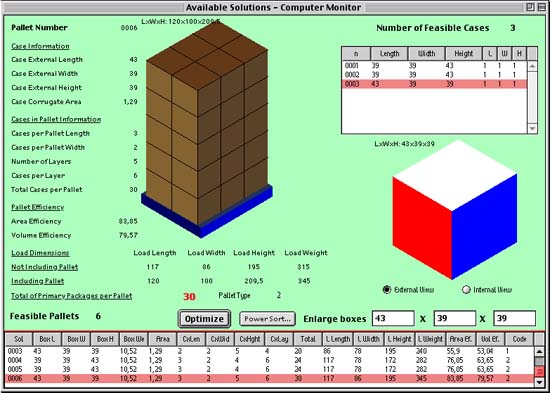Viewport: 550px width, 393px height.
Task: Select solution row 0004 in the table
Action: (269, 360)
